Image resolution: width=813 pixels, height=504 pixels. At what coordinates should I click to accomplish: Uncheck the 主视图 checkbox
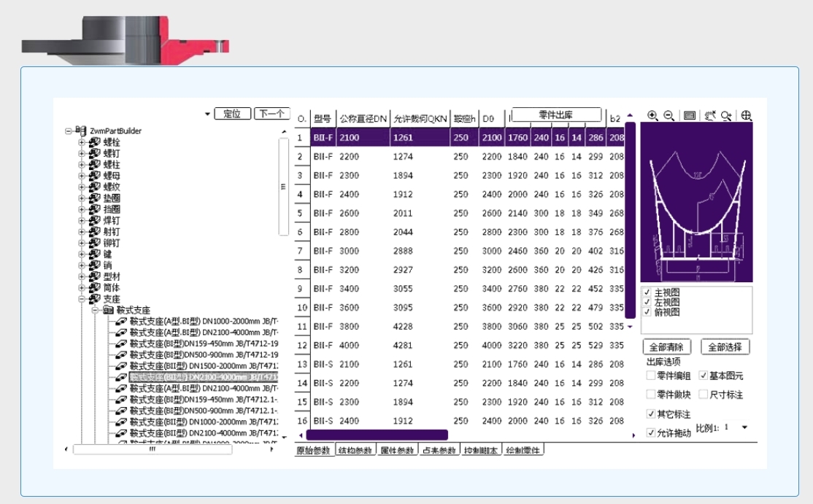pyautogui.click(x=647, y=292)
